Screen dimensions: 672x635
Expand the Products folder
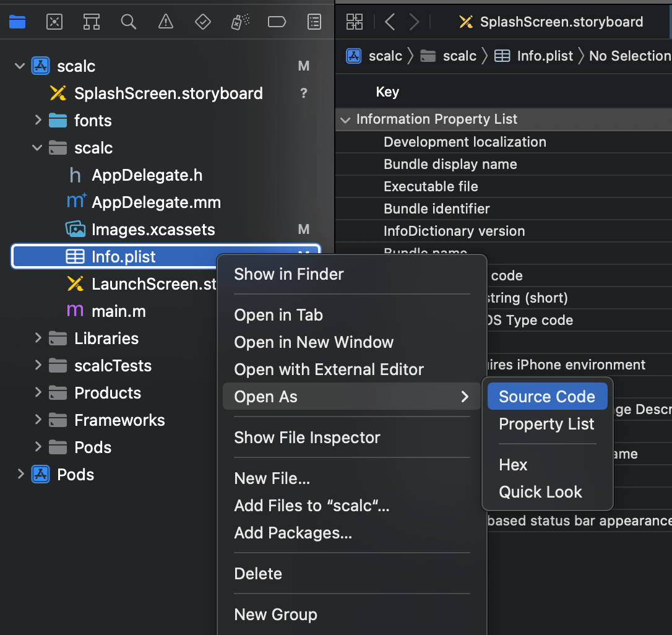pyautogui.click(x=38, y=392)
